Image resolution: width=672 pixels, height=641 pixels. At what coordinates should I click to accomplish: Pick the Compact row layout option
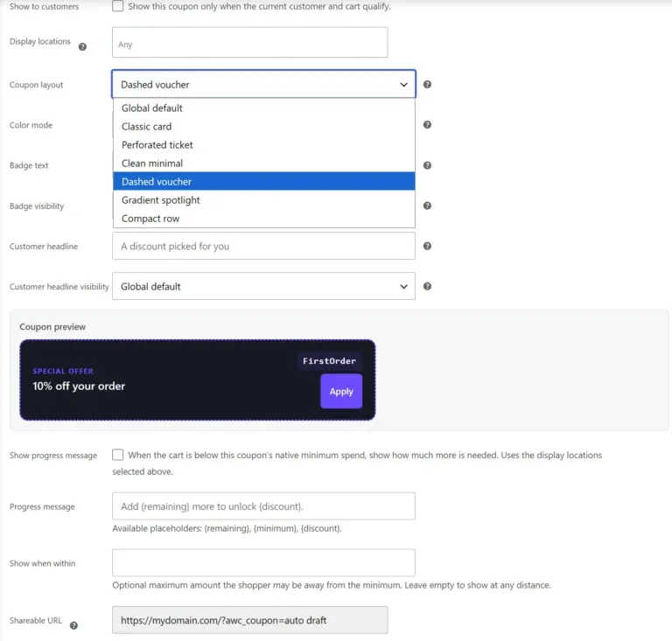click(x=264, y=219)
